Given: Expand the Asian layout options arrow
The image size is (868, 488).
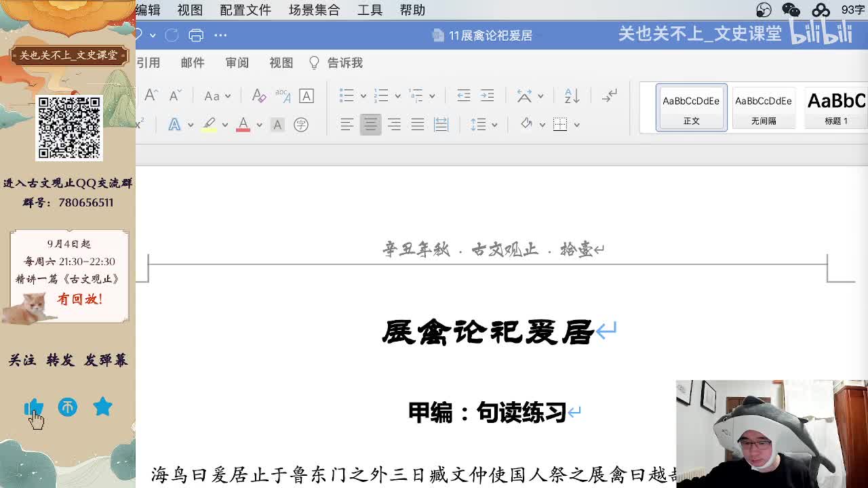Looking at the screenshot, I should coord(540,96).
